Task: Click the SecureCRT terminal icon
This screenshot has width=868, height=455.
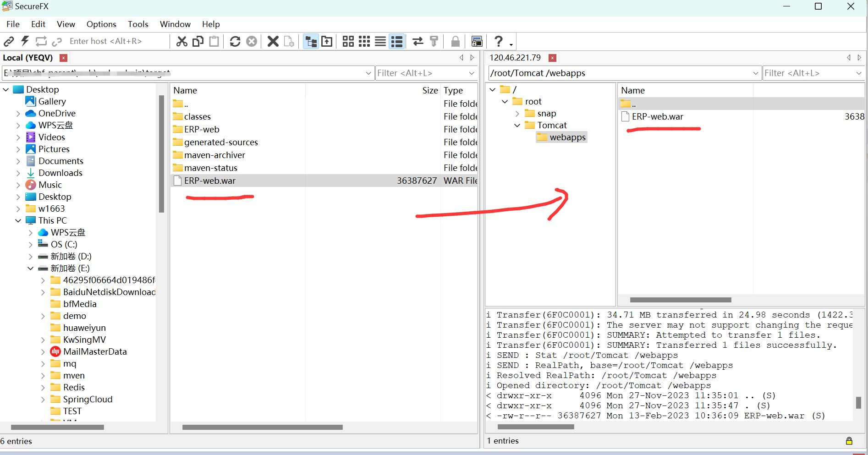Action: [x=477, y=41]
